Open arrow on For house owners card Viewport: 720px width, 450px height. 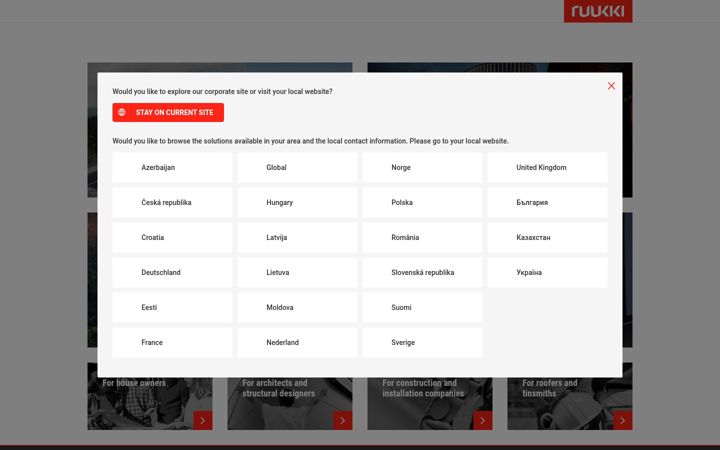(x=203, y=421)
